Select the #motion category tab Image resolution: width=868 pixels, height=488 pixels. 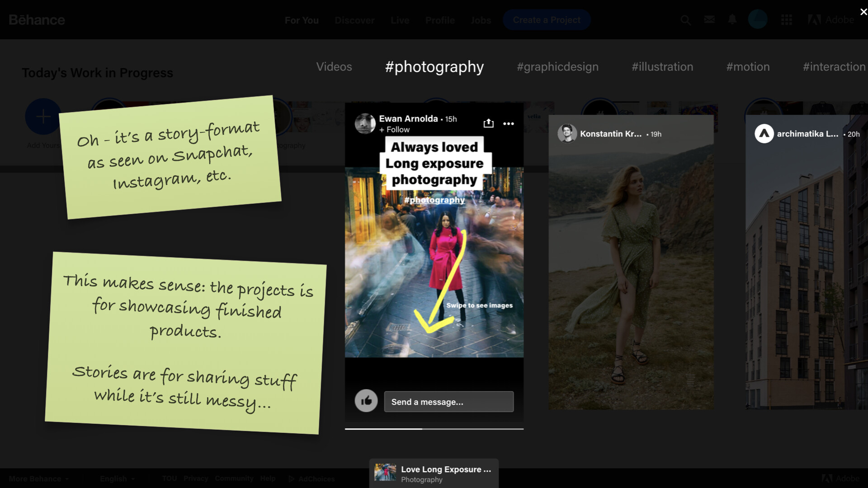pyautogui.click(x=748, y=67)
